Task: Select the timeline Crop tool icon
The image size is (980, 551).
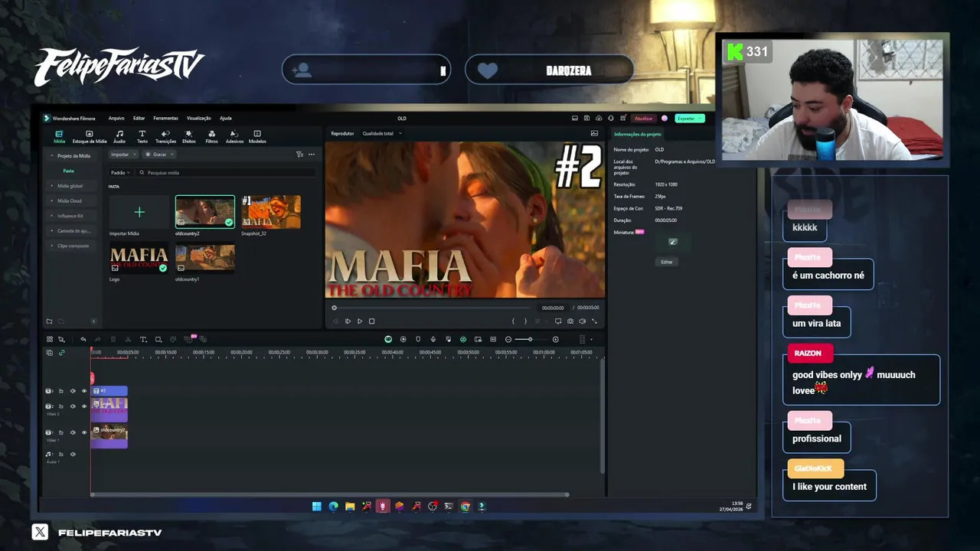Action: coord(158,339)
